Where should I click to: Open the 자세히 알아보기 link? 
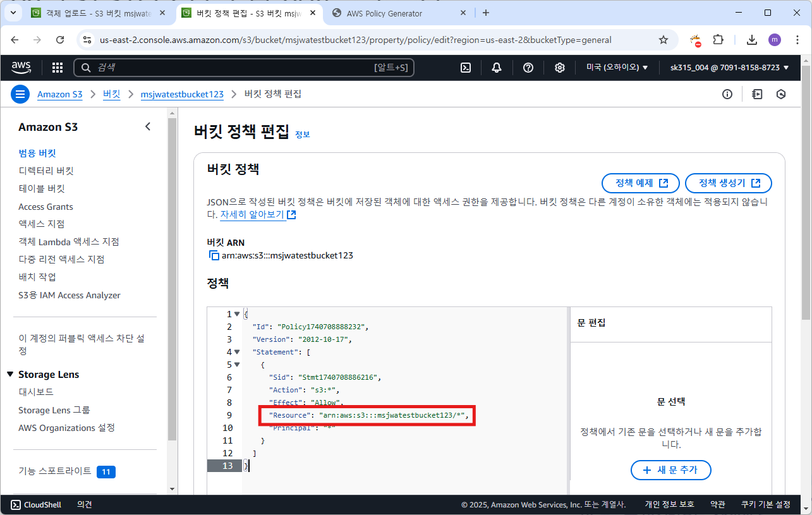(x=258, y=215)
